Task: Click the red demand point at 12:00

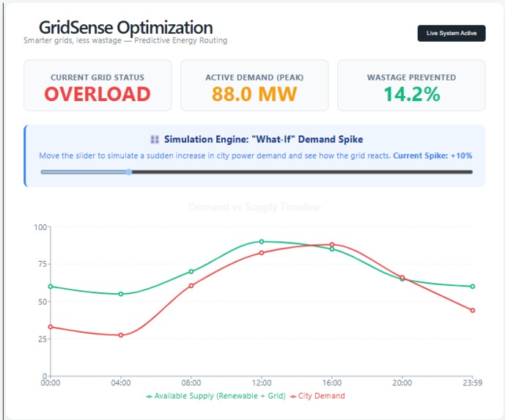Action: (262, 253)
